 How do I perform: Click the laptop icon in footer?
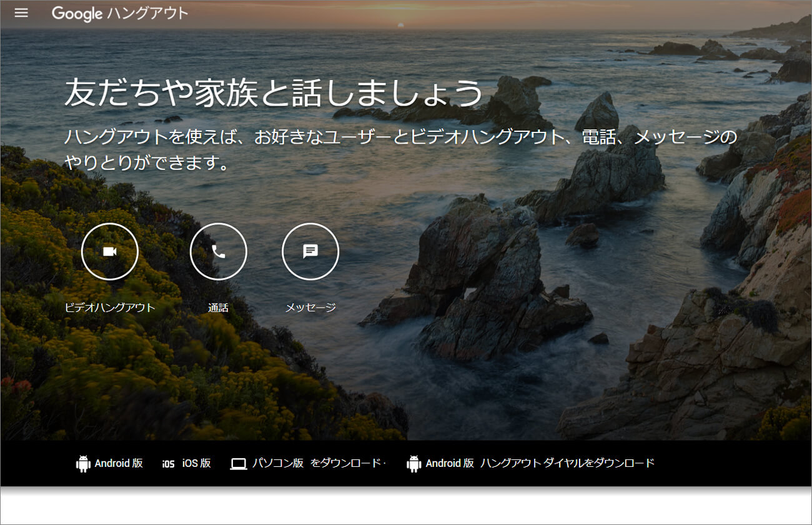239,464
